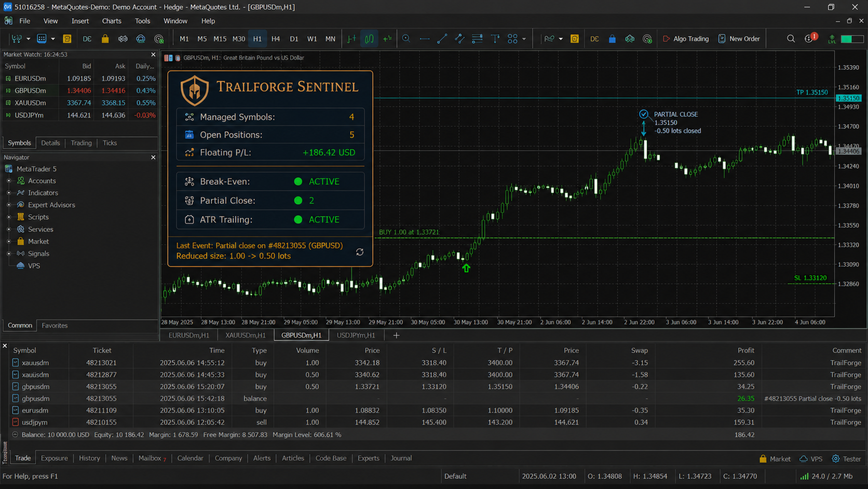
Task: Select the equidistant channel drawing tool
Action: pos(459,39)
